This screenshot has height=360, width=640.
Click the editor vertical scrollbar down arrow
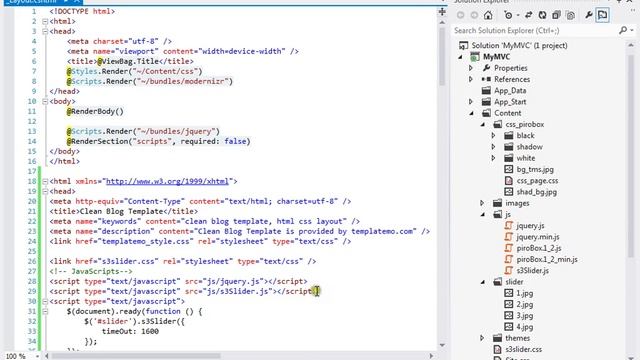(x=442, y=345)
